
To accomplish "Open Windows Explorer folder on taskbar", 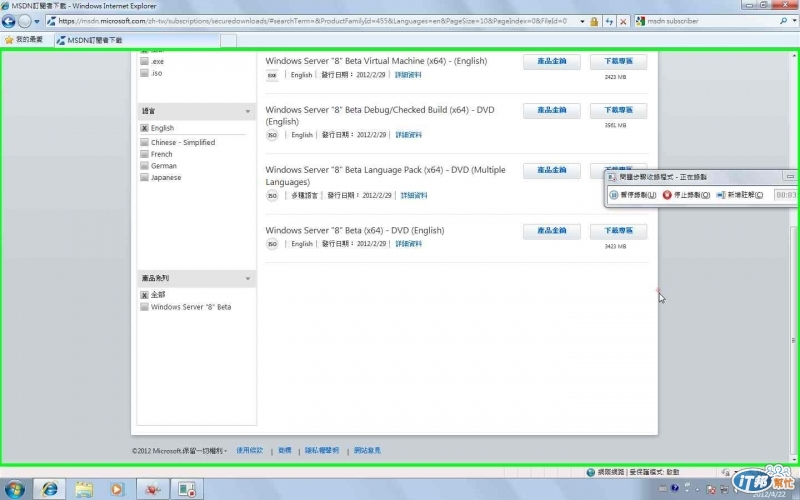I will tap(84, 489).
